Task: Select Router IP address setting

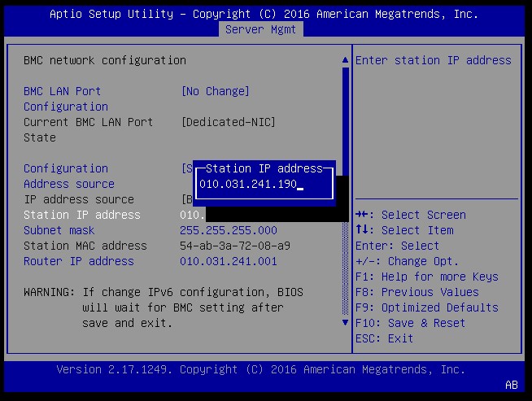Action: pyautogui.click(x=78, y=261)
